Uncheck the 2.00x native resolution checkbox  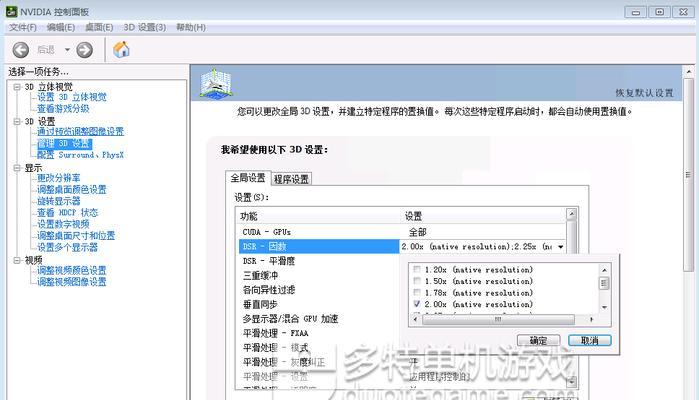417,304
